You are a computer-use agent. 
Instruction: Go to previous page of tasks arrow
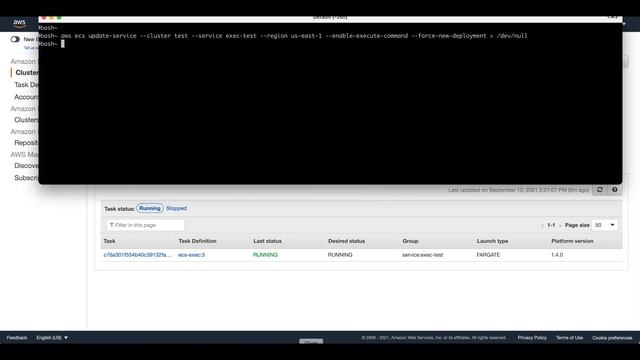coord(542,225)
